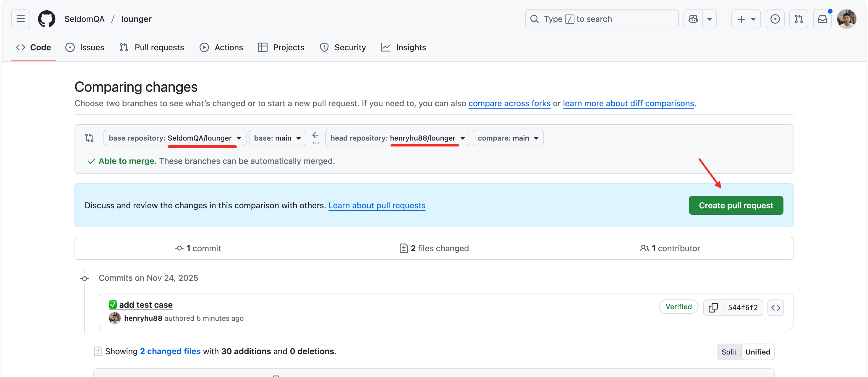868x377 pixels.
Task: Open pull requests icon in header
Action: pyautogui.click(x=798, y=19)
